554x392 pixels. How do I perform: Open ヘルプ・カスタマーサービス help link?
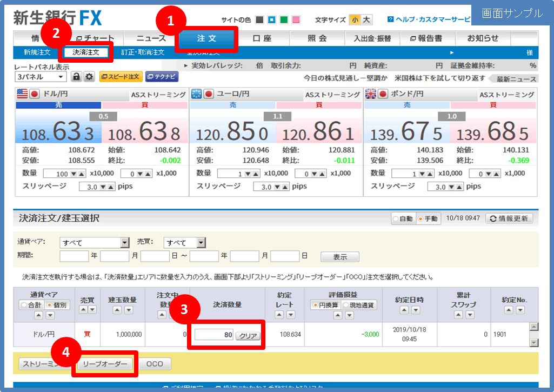(x=429, y=19)
